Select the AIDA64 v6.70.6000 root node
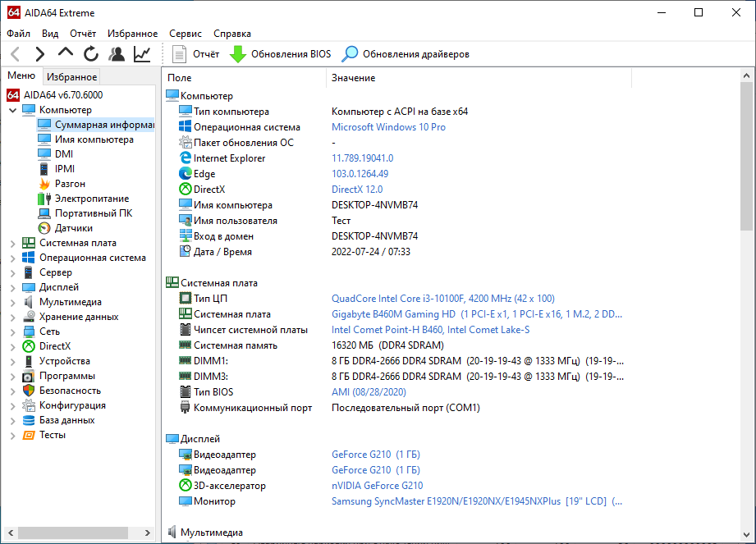 [x=63, y=95]
